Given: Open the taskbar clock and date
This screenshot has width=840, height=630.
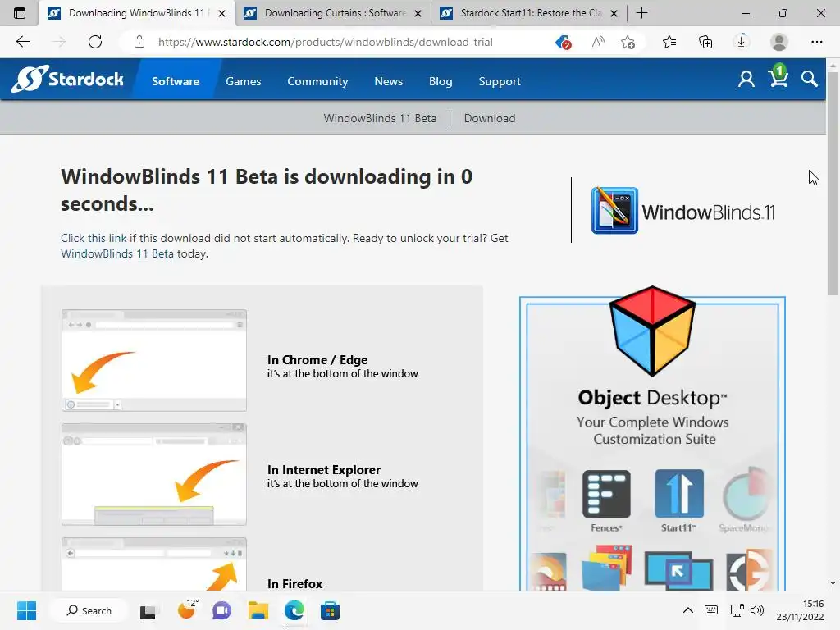Looking at the screenshot, I should [x=800, y=610].
